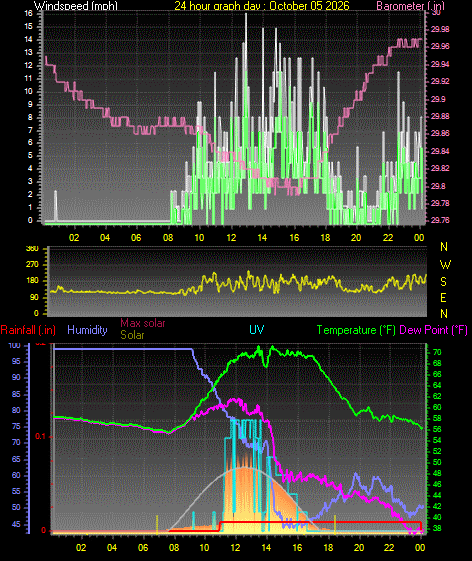Click the Rainfall (.in) legend label
Screen dimensions: 472x561
pos(28,330)
